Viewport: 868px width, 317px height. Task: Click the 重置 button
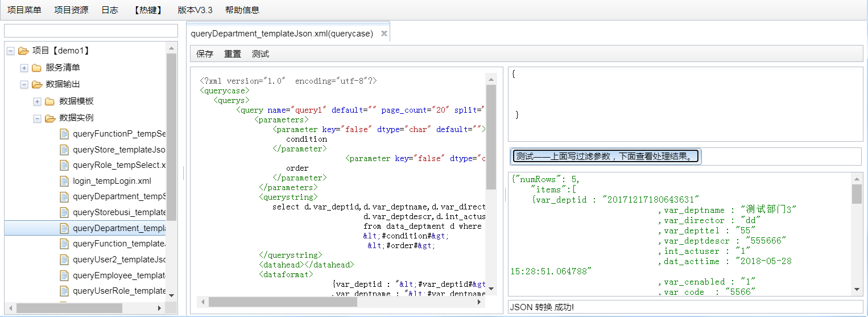(233, 54)
